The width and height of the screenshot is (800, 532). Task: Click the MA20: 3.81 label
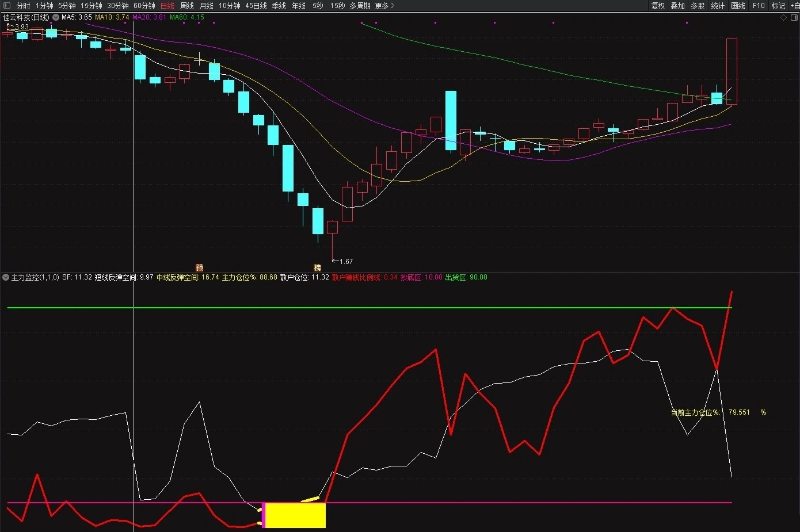pos(150,17)
